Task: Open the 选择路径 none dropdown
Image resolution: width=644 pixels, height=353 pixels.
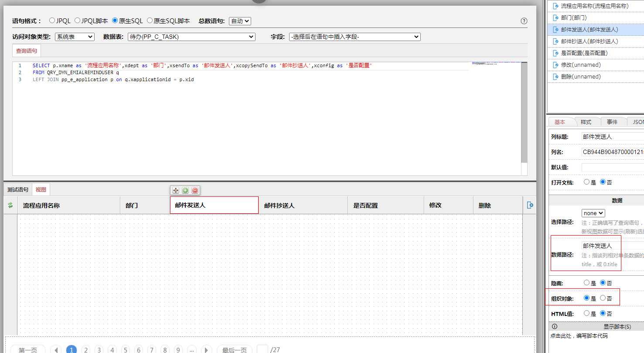Action: tap(593, 213)
